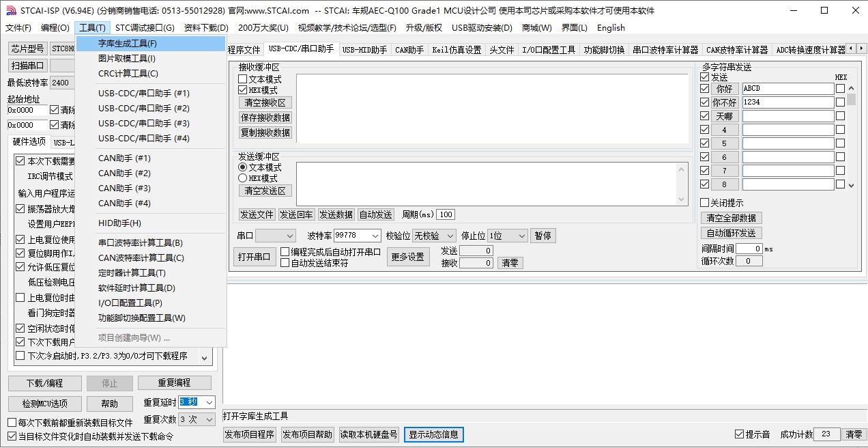Click the 自动循环发送 button

(x=732, y=233)
